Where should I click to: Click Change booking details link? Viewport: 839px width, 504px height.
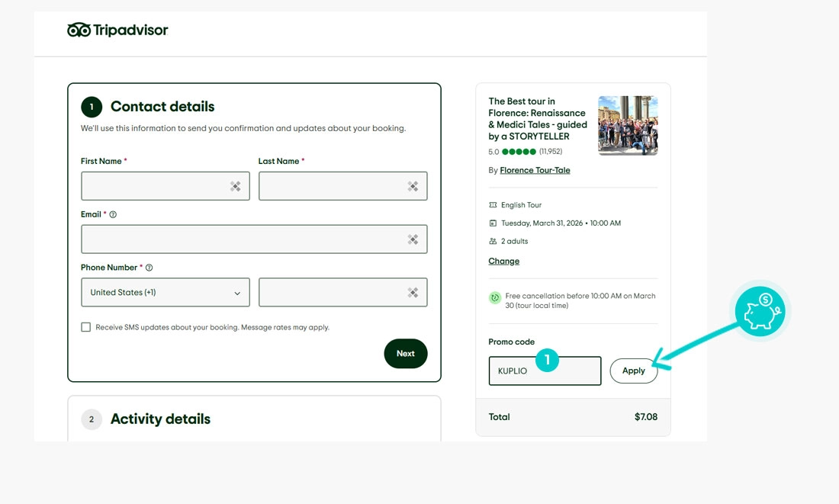pyautogui.click(x=503, y=261)
